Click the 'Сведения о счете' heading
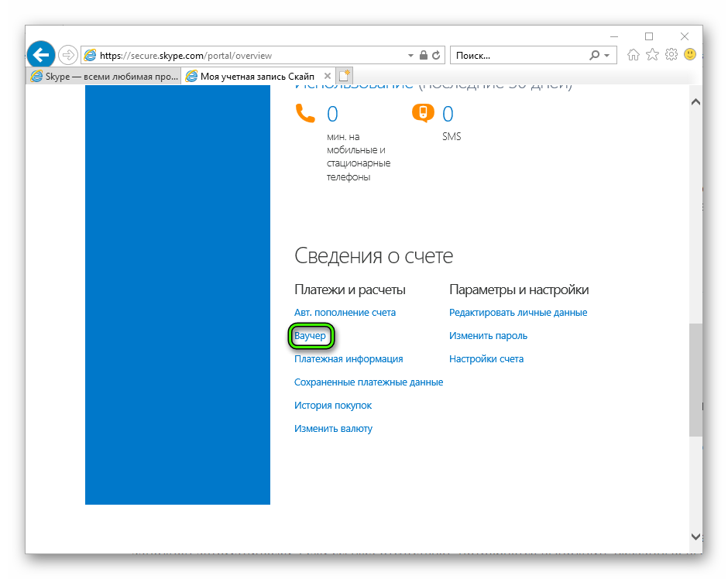Viewport: 728px width, 579px height. 374,255
